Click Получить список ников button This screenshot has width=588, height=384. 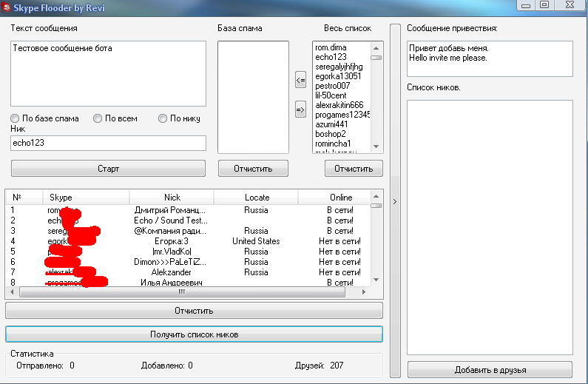(195, 334)
